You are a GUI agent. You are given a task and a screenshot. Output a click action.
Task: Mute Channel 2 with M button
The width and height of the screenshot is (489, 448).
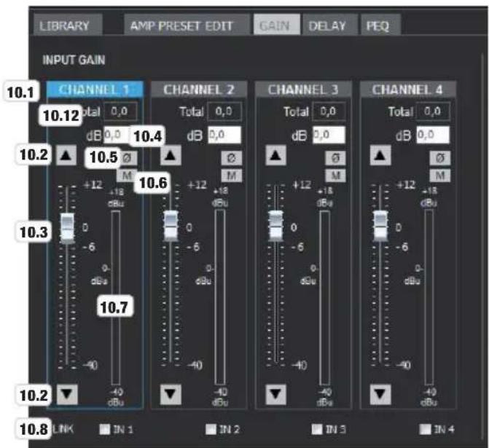pos(232,176)
